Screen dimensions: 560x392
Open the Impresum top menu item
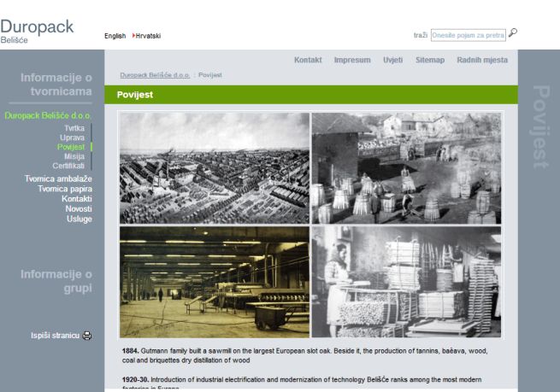coord(352,61)
